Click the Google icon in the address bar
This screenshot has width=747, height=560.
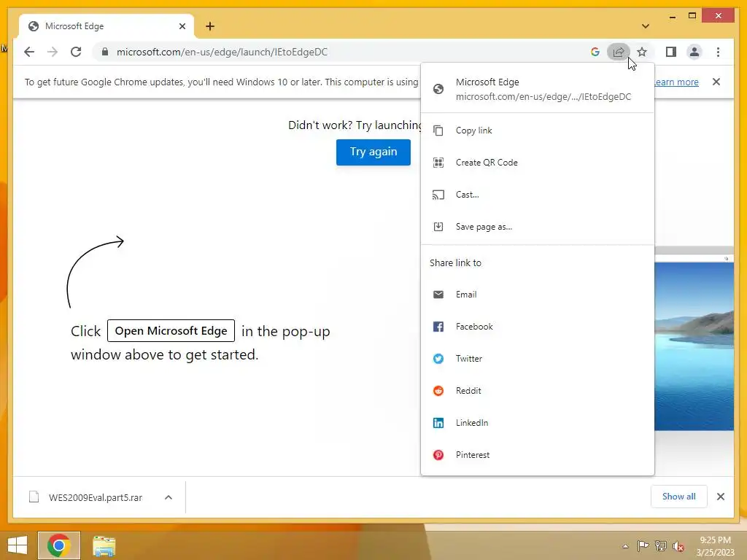coord(595,52)
